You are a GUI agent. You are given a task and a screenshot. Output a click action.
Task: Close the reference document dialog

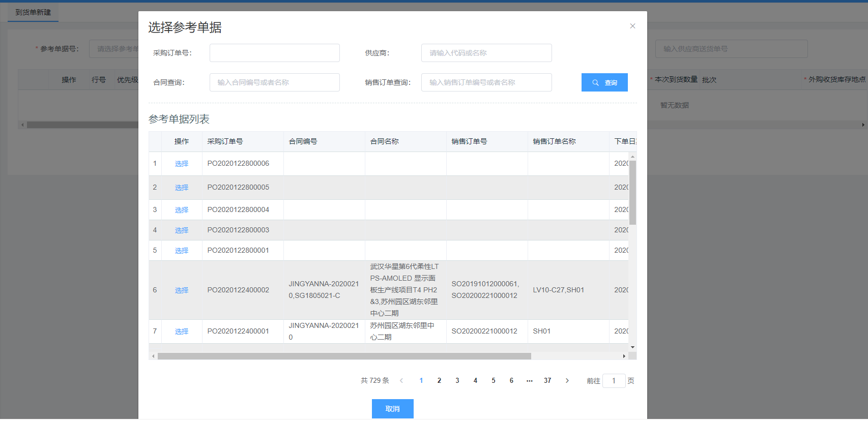click(632, 26)
